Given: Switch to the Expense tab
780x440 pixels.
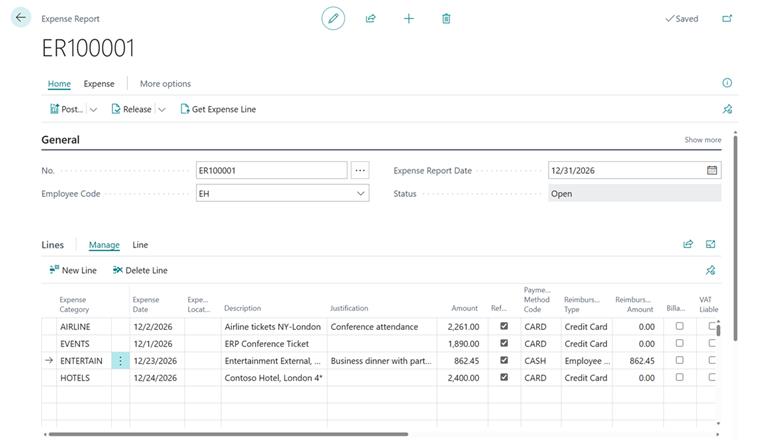Looking at the screenshot, I should point(99,84).
